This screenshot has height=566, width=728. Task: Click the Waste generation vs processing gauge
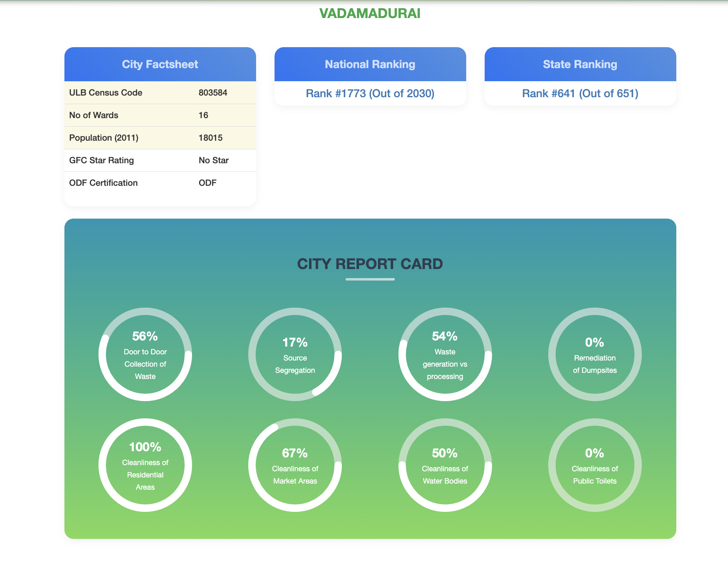coord(445,354)
